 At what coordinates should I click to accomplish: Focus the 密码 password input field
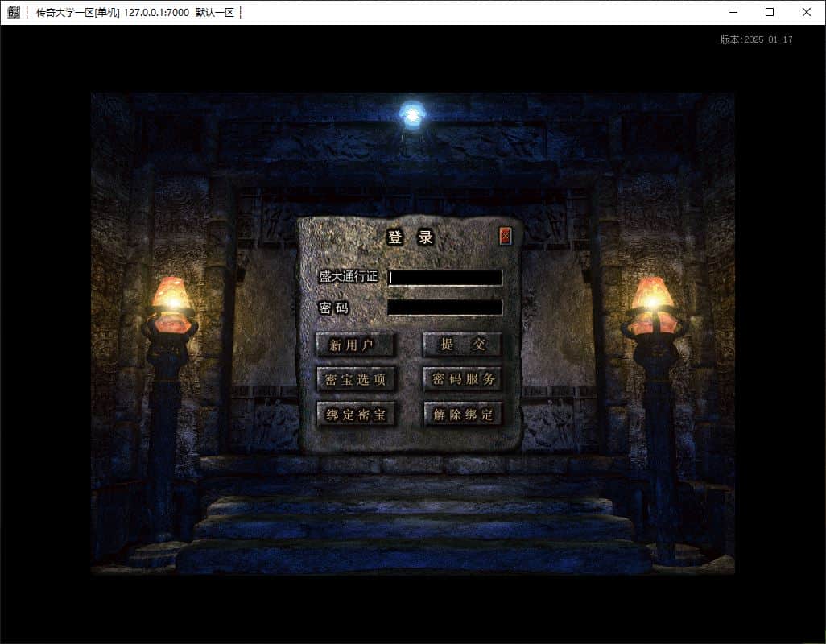click(x=445, y=308)
